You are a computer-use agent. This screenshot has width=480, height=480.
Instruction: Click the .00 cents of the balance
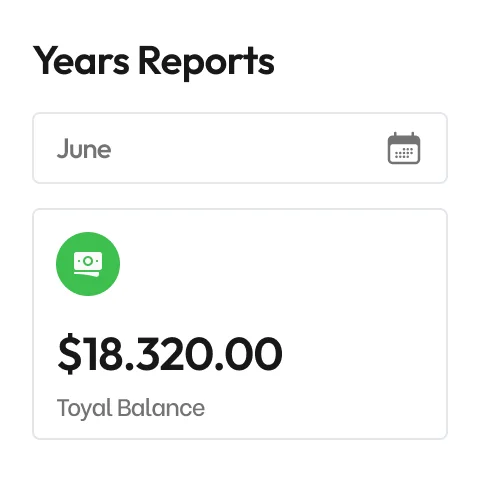pos(249,354)
